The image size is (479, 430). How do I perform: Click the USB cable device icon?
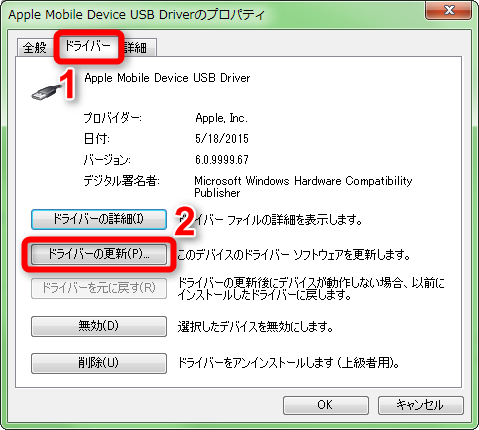47,93
